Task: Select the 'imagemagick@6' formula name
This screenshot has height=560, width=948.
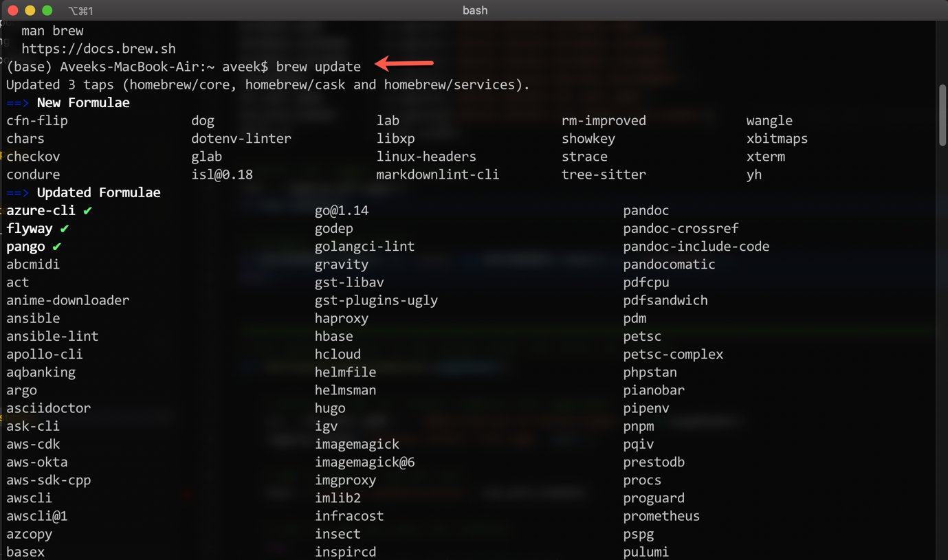Action: click(364, 462)
